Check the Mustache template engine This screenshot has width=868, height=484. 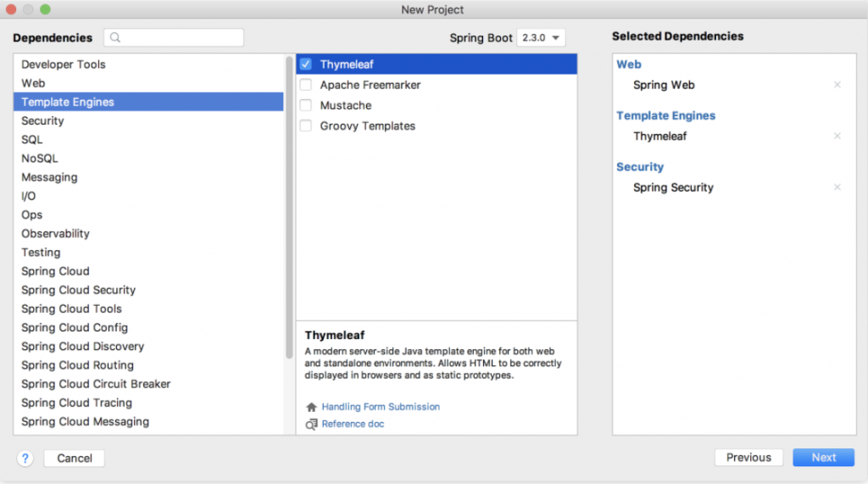tap(306, 105)
